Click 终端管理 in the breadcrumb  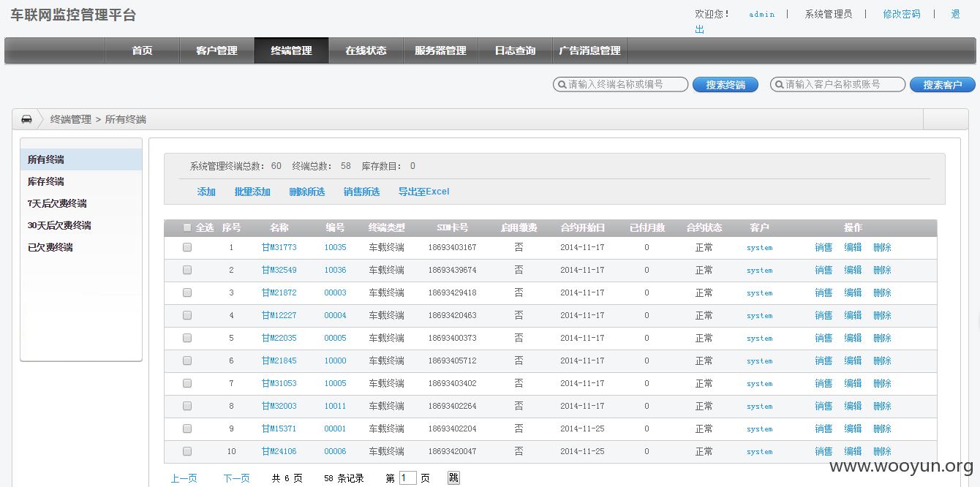[71, 119]
